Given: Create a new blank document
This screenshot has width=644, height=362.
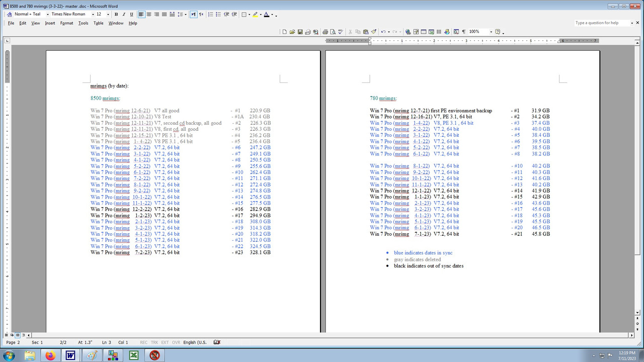Looking at the screenshot, I should pos(284,32).
